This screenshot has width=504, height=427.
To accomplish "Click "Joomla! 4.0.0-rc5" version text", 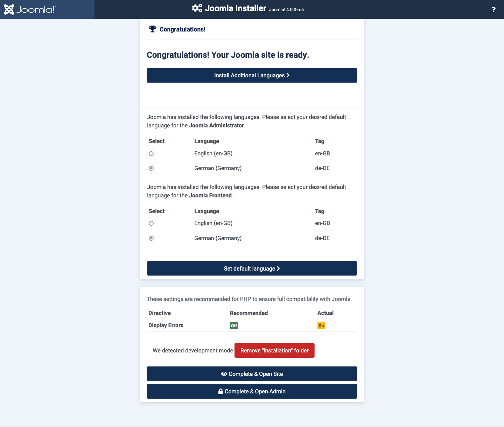I will tap(286, 10).
